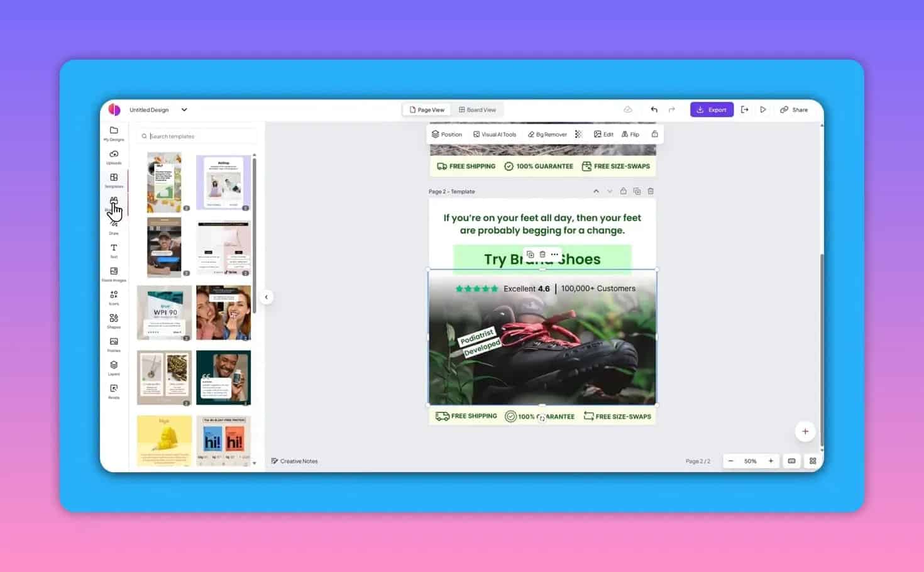The image size is (924, 572).
Task: Click the Export button
Action: pos(712,109)
